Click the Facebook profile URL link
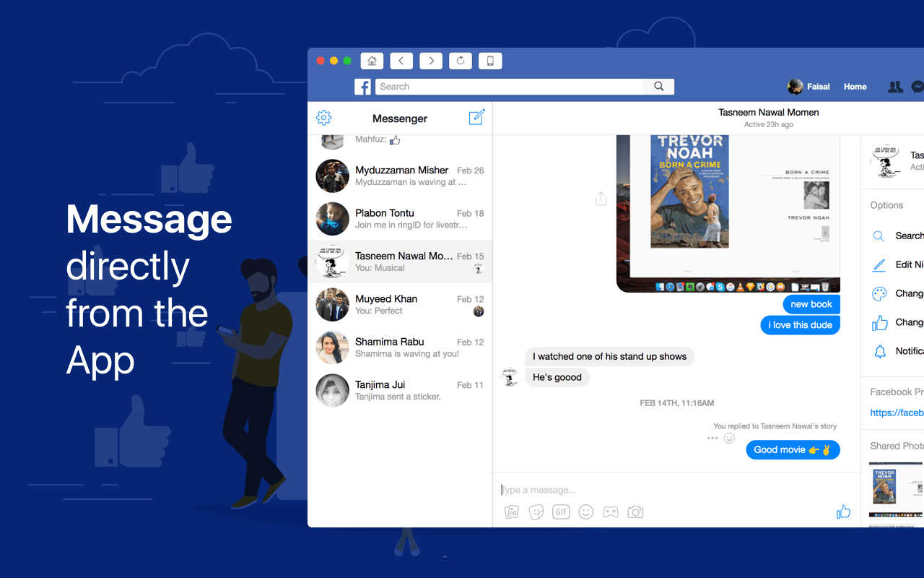This screenshot has height=578, width=924. tap(897, 413)
